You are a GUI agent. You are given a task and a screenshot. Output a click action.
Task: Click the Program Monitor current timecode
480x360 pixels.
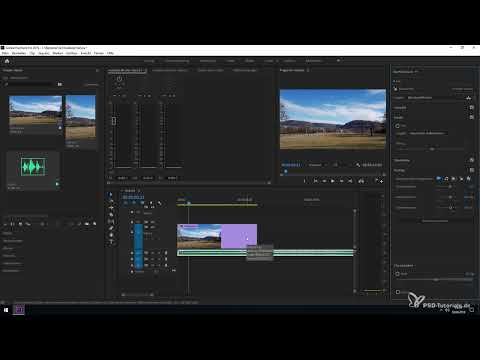[x=291, y=165]
